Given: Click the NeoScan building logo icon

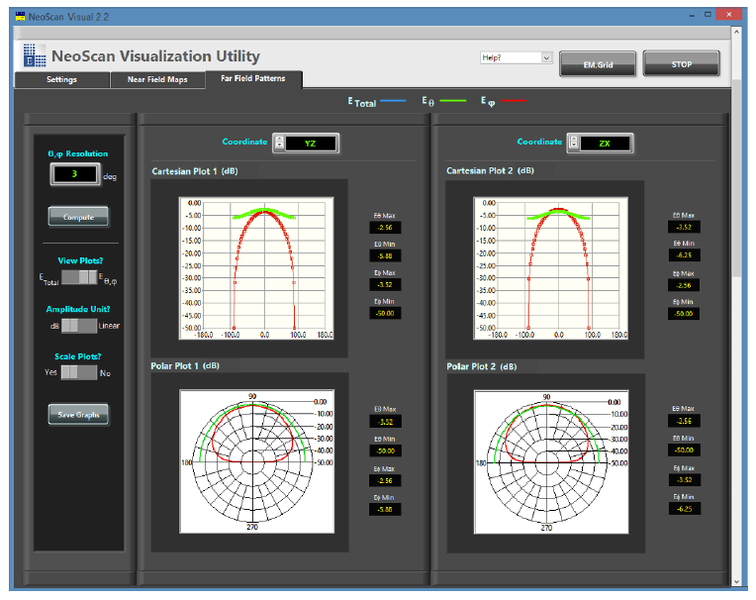Looking at the screenshot, I should [x=33, y=55].
